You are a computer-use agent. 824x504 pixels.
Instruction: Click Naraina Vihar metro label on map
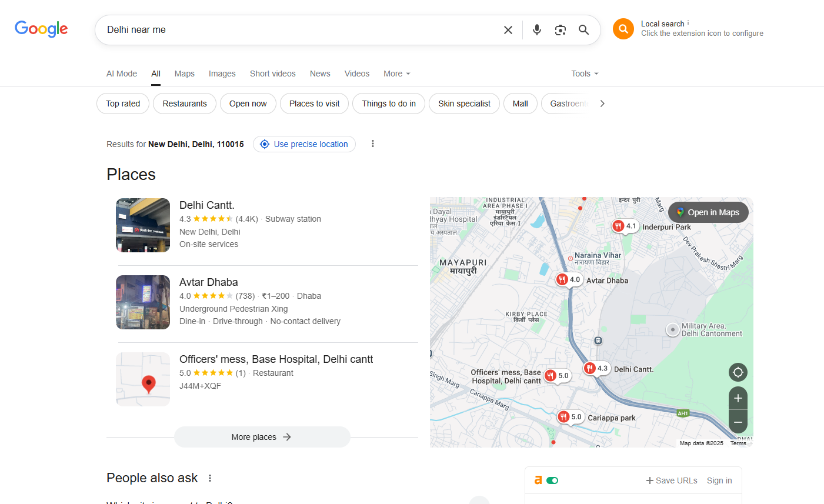[595, 258]
